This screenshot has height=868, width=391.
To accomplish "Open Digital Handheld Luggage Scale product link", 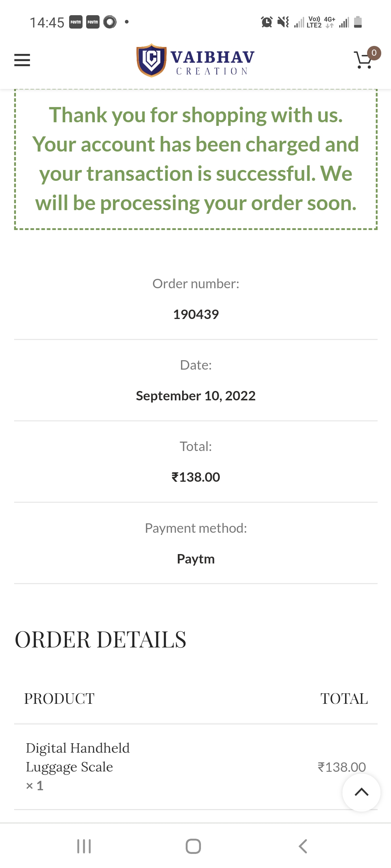I will click(77, 757).
